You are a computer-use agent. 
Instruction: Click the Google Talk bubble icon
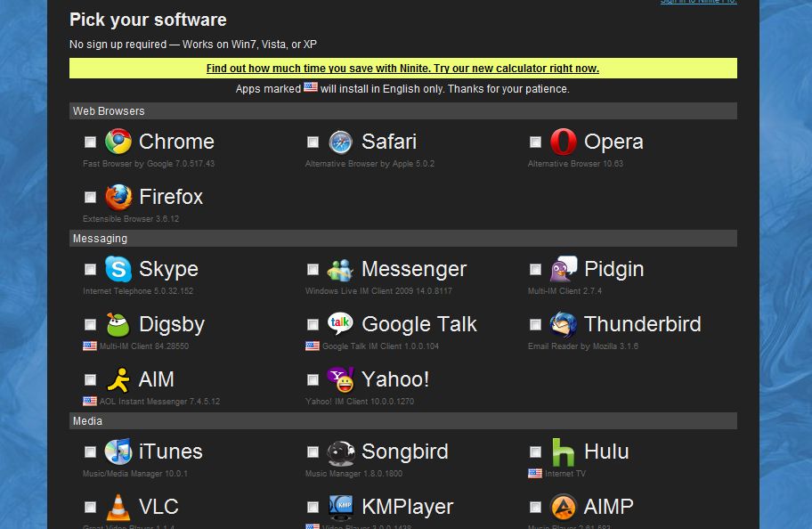340,323
